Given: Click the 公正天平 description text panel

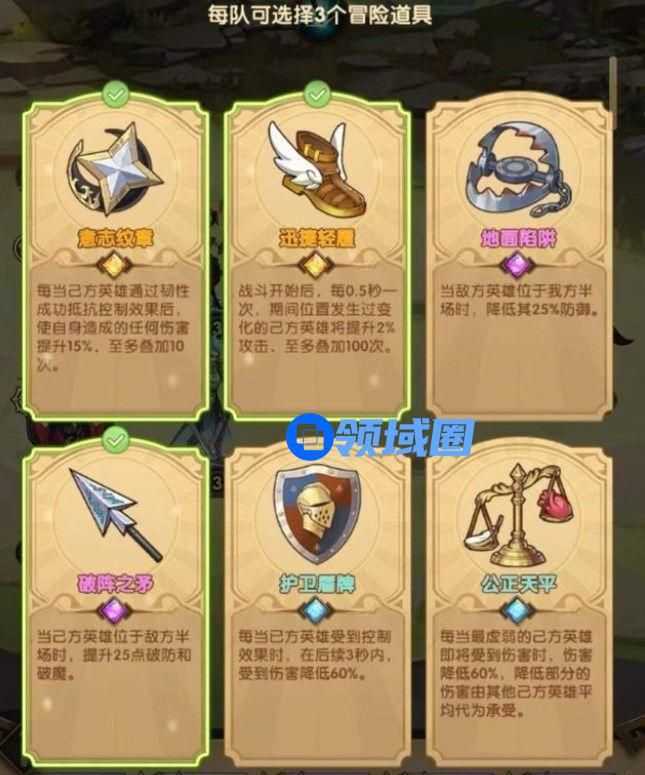Looking at the screenshot, I should [516, 674].
